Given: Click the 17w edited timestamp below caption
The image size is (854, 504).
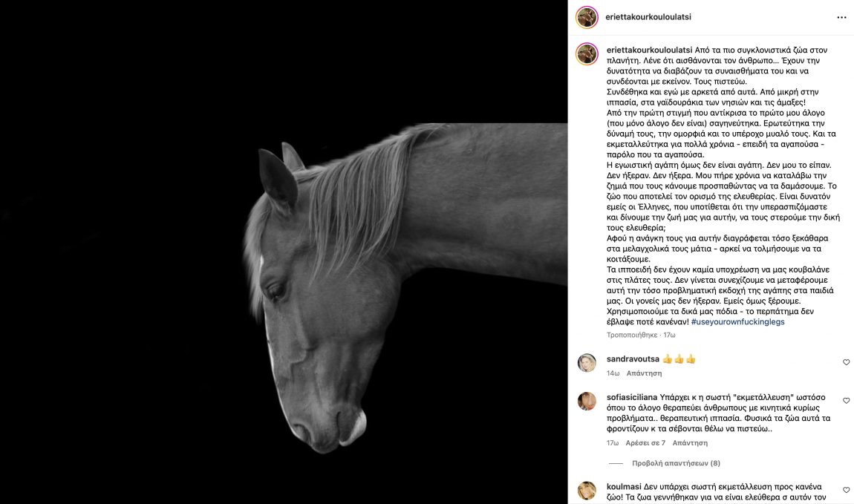Looking at the screenshot, I should pos(669,336).
